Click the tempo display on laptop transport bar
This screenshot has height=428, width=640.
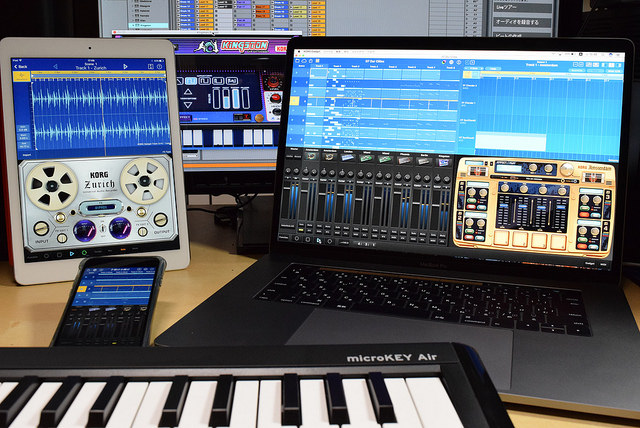pyautogui.click(x=344, y=243)
